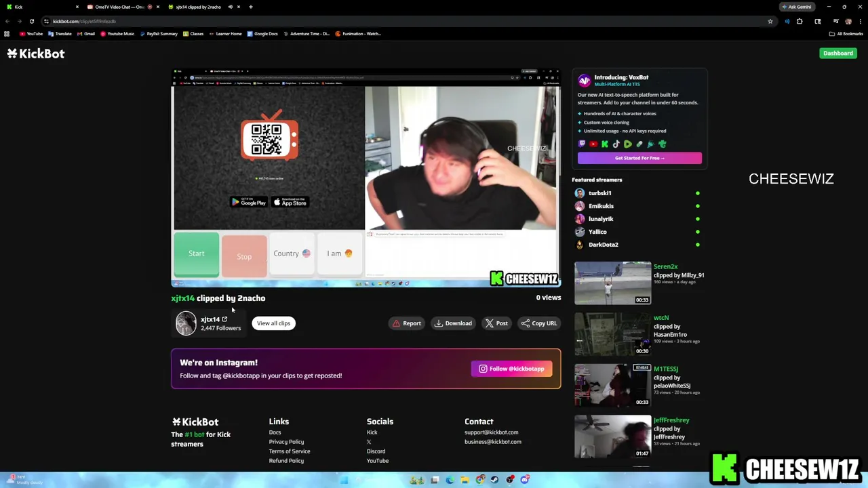
Task: Open the Gmail bookmark
Action: 85,33
